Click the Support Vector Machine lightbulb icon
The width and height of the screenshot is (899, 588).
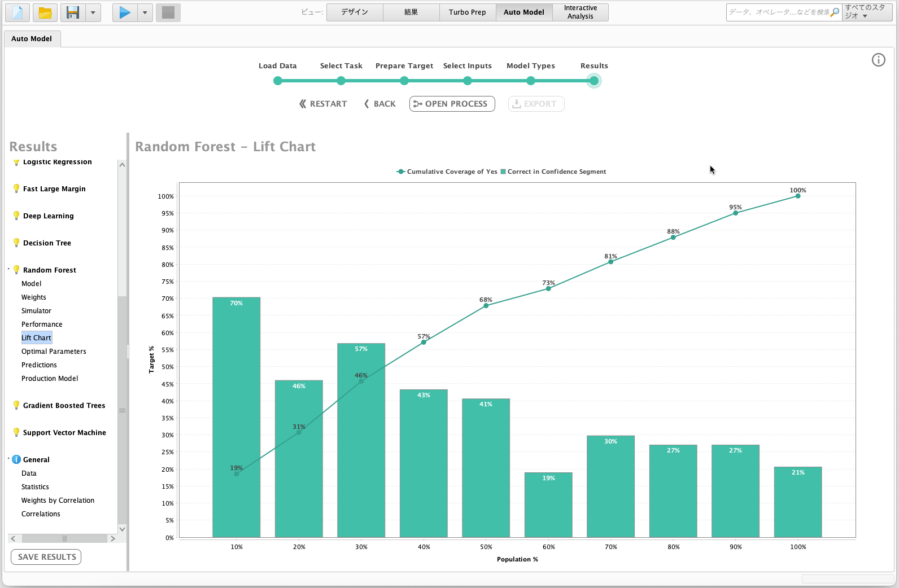(16, 432)
